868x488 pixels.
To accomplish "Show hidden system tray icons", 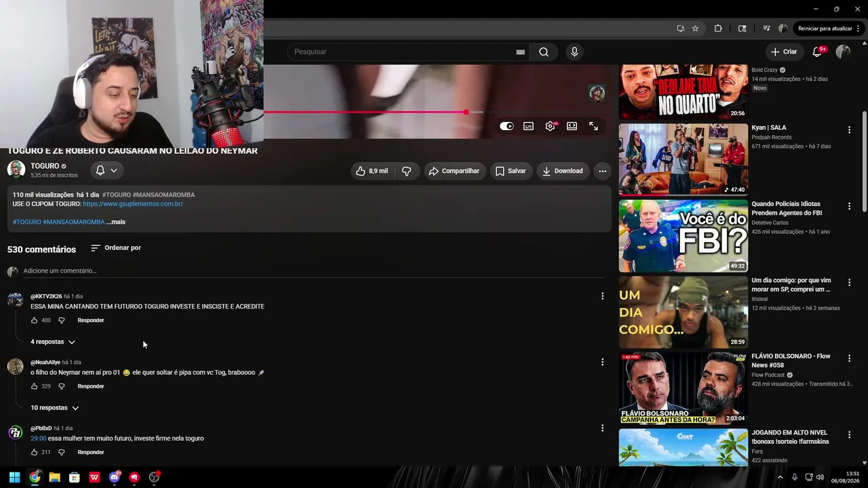I will click(780, 477).
